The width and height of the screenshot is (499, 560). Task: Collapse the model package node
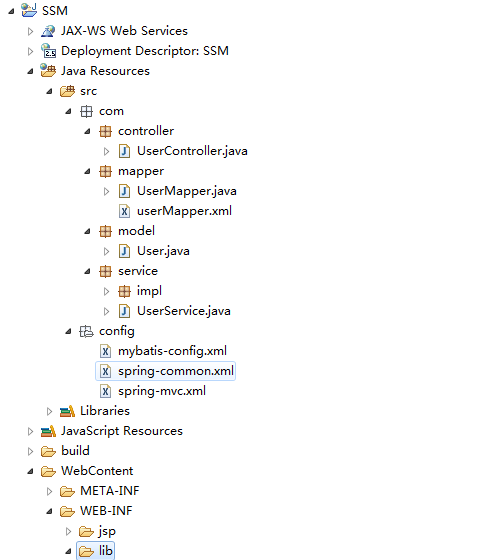87,231
